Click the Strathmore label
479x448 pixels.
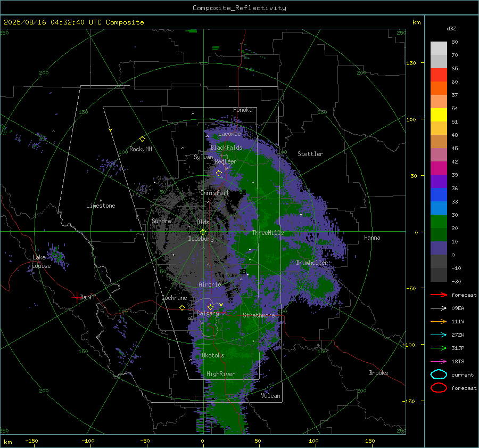pyautogui.click(x=259, y=315)
